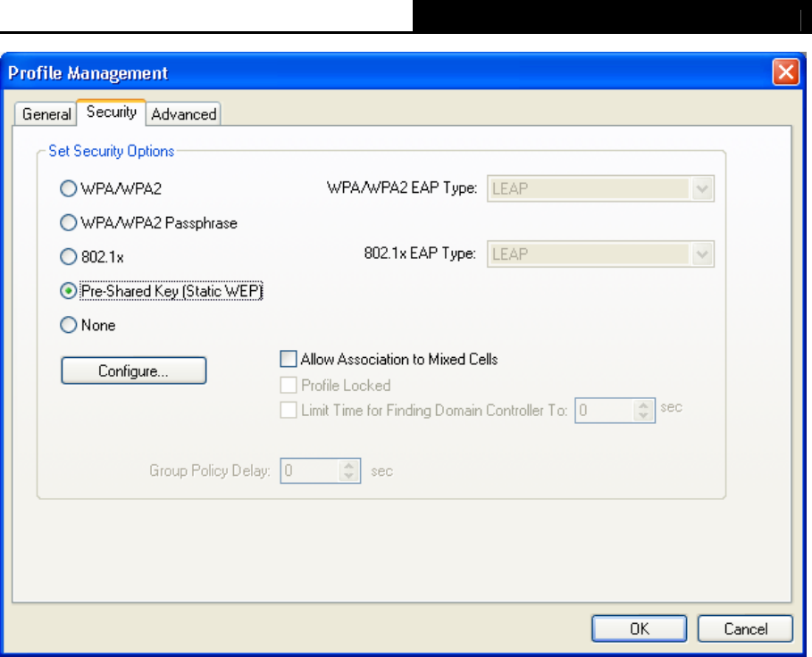Image resolution: width=812 pixels, height=657 pixels.
Task: Select the WPA/WPA2 radio button
Action: pos(69,188)
